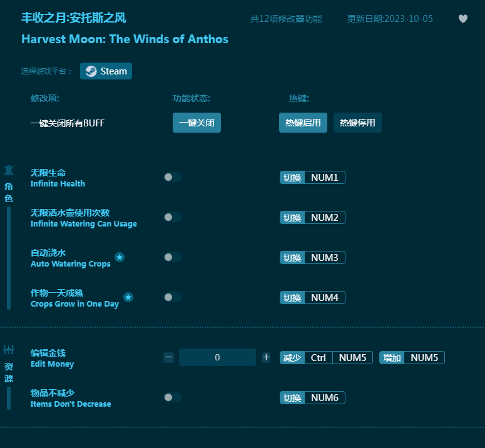Select the Steam platform button

(x=106, y=71)
